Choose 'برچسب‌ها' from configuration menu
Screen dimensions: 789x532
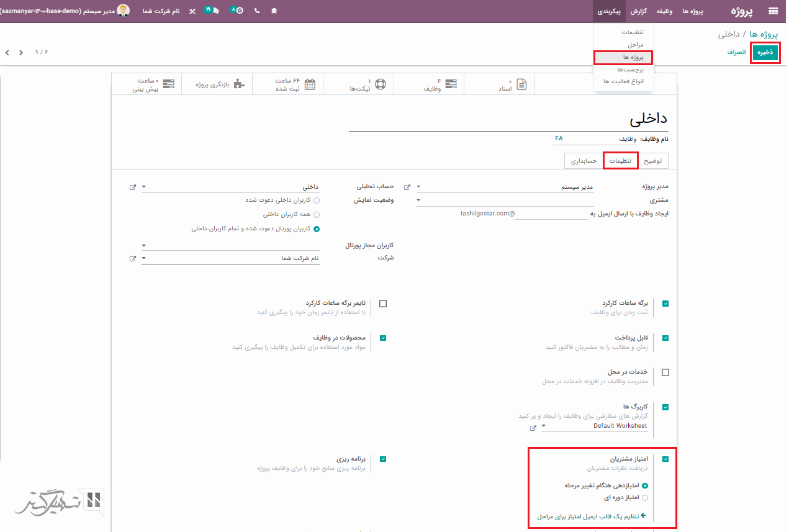pyautogui.click(x=631, y=70)
